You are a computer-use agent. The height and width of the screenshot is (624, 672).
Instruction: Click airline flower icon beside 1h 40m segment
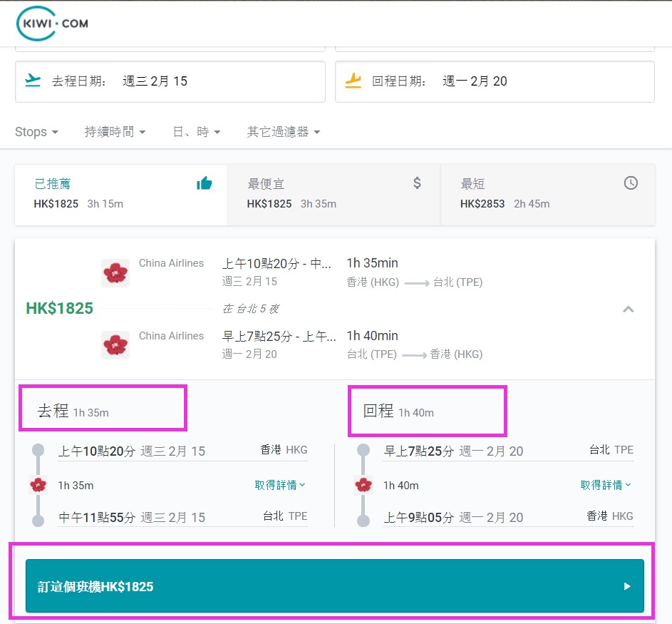tap(363, 485)
